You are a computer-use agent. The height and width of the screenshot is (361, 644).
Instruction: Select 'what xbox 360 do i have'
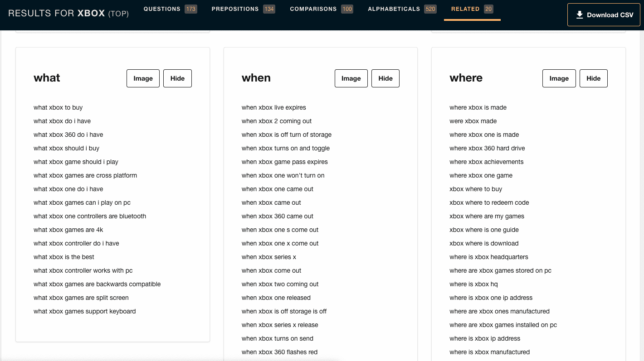point(68,135)
